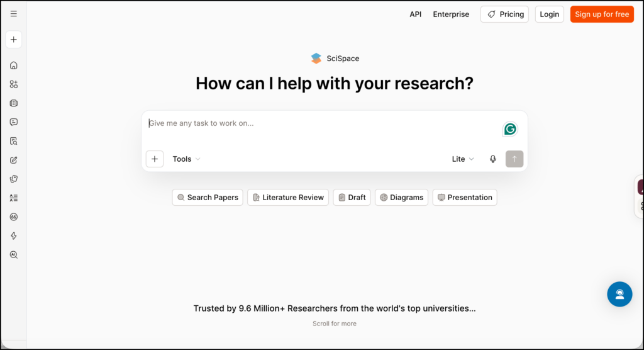
Task: Go to Home via sidebar house icon
Action: [x=14, y=65]
